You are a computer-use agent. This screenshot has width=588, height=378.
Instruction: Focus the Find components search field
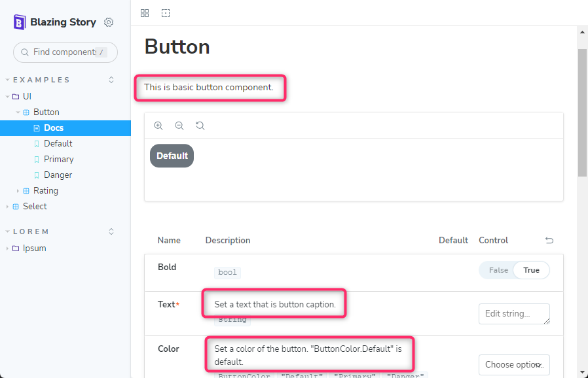(x=65, y=52)
